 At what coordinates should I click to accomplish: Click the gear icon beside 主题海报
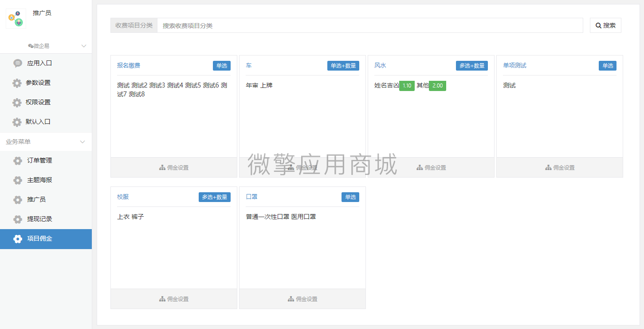pyautogui.click(x=18, y=180)
